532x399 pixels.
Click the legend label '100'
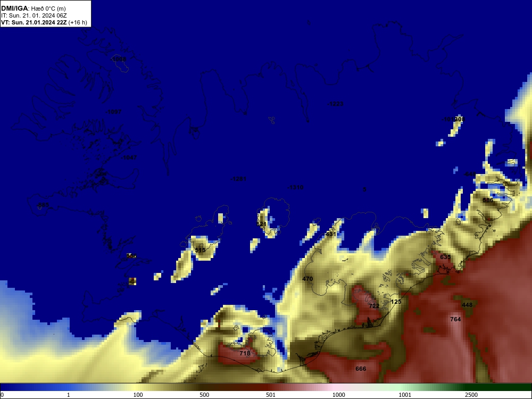[x=138, y=395]
